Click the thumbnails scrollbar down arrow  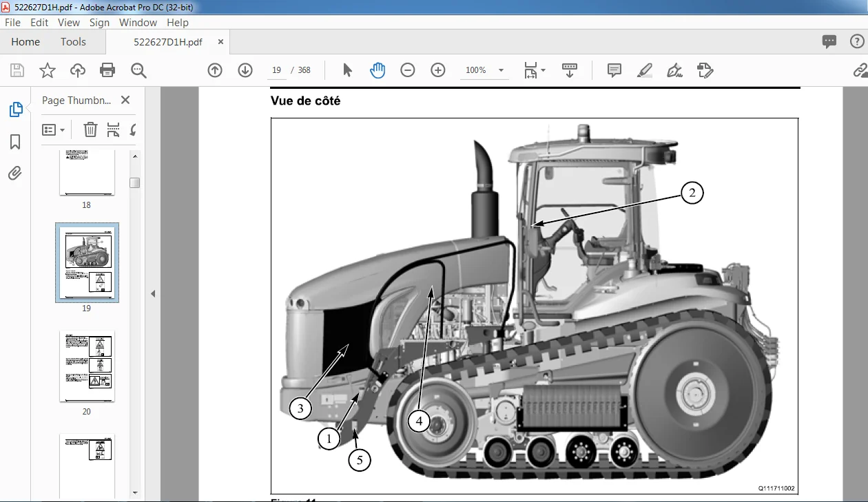[x=135, y=492]
